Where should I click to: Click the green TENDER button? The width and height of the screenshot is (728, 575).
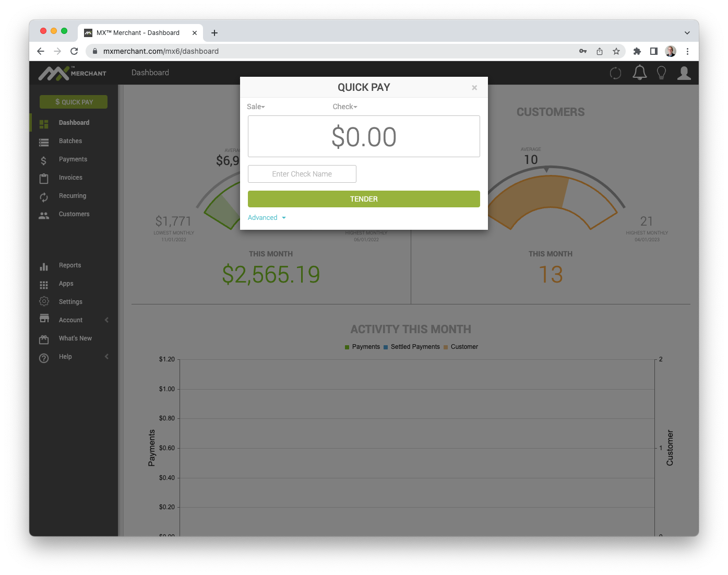point(364,199)
